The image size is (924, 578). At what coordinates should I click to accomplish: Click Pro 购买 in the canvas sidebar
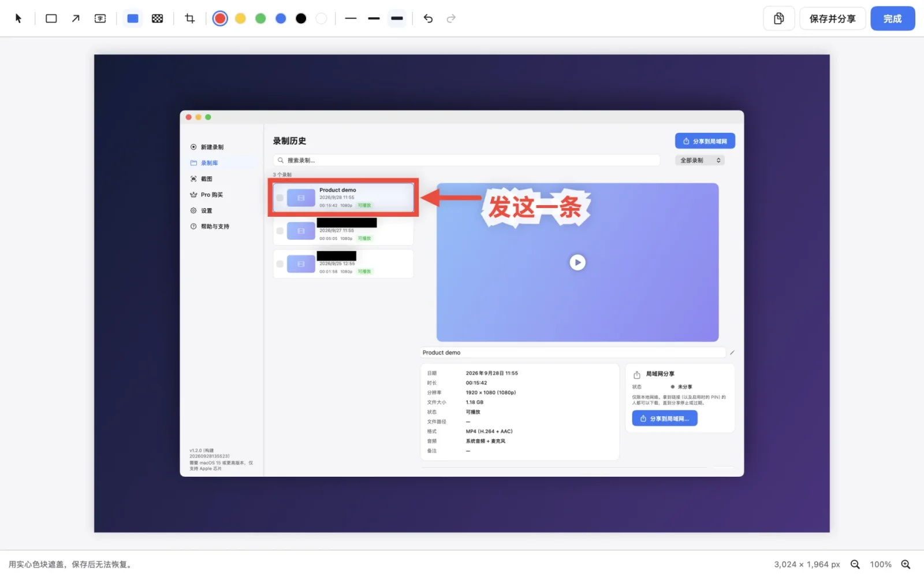211,195
